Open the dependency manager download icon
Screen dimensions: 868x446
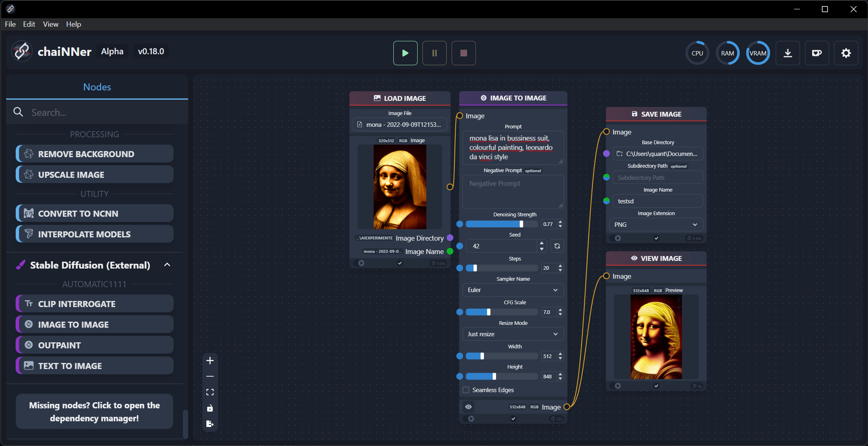pos(787,53)
